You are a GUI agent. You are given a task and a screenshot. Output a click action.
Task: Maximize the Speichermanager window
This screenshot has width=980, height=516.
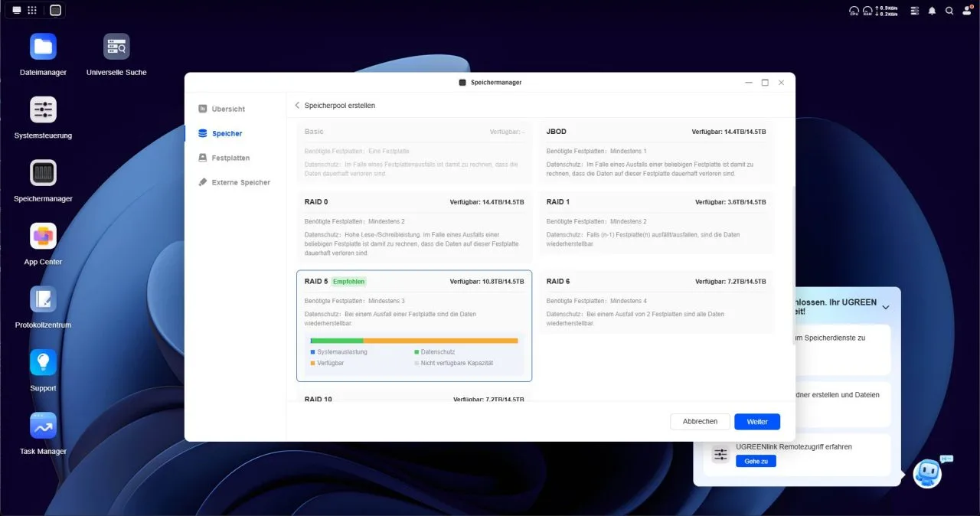[x=765, y=82]
